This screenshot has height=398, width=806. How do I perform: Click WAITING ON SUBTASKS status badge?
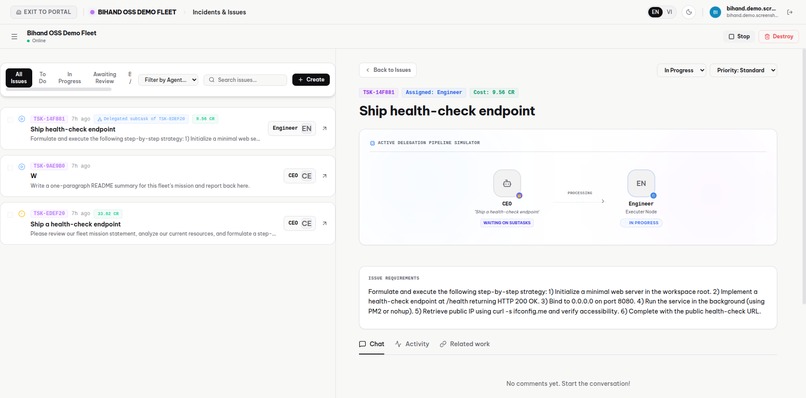click(x=507, y=223)
